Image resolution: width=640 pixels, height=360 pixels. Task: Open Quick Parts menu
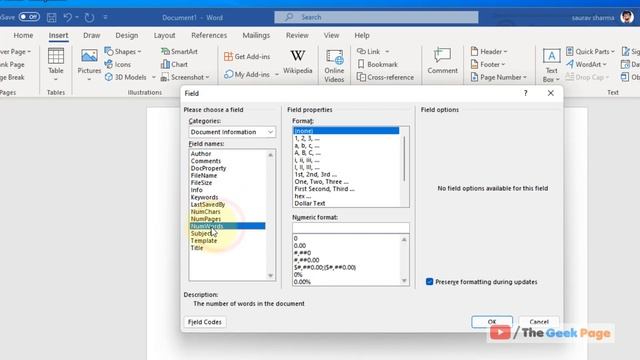click(x=590, y=51)
